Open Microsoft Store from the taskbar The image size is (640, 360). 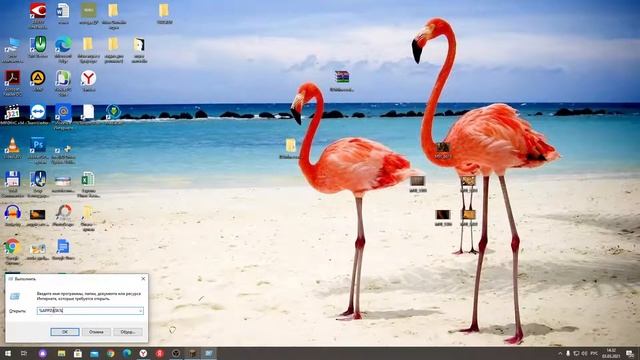(78, 353)
